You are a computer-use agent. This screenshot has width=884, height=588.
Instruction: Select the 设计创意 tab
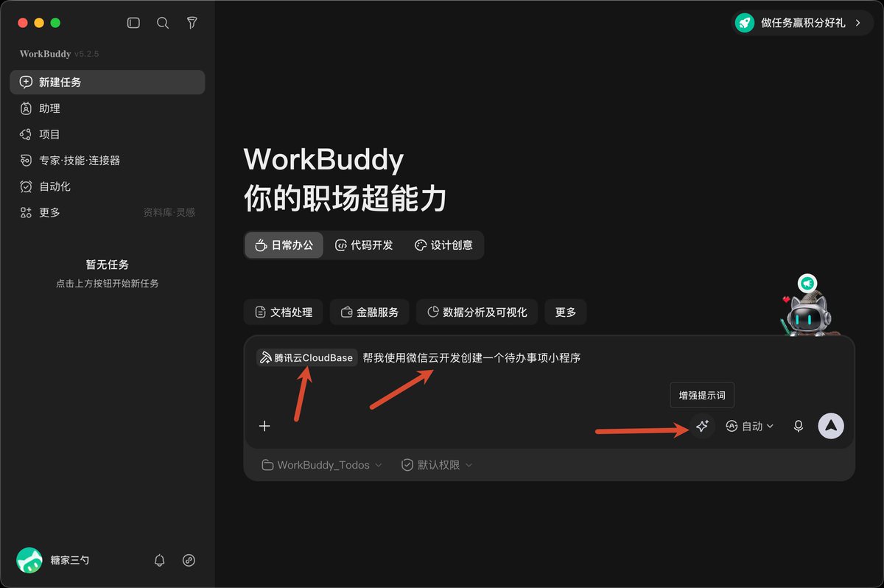tap(444, 245)
